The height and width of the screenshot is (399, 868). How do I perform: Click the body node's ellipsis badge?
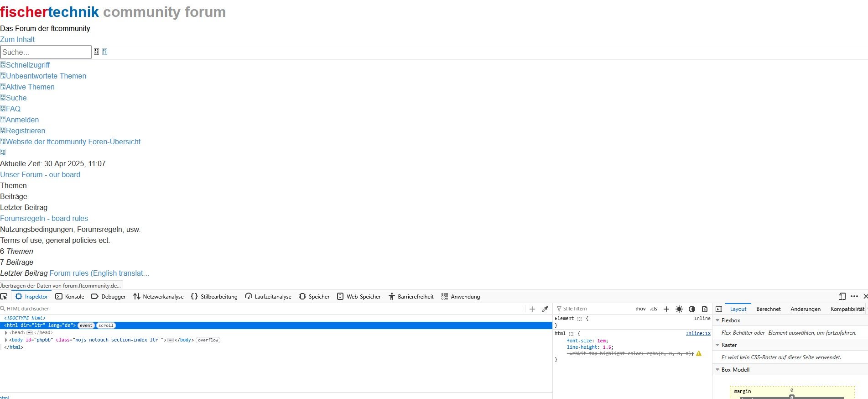click(x=171, y=340)
